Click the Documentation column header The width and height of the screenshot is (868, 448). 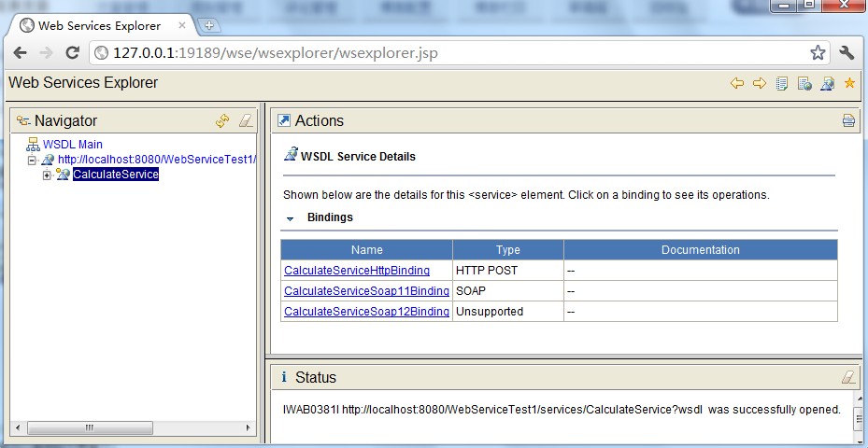700,250
